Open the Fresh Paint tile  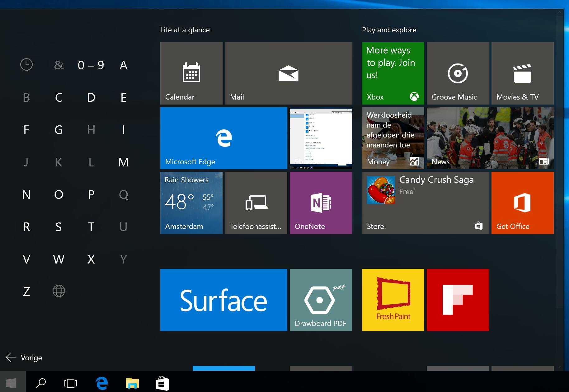[393, 300]
